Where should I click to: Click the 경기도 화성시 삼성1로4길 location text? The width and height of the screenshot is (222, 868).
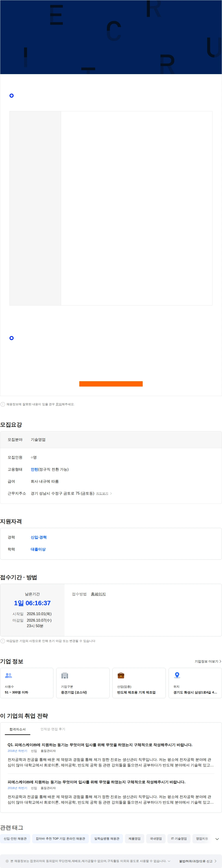tap(195, 693)
